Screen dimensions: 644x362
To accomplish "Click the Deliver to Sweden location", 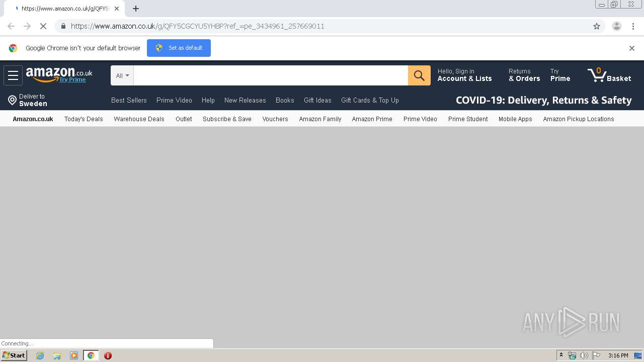I will point(28,100).
